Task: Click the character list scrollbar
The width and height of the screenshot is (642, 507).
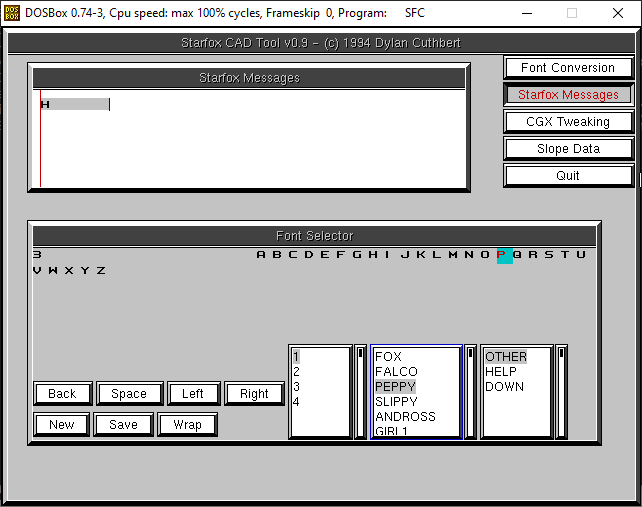Action: pos(470,392)
